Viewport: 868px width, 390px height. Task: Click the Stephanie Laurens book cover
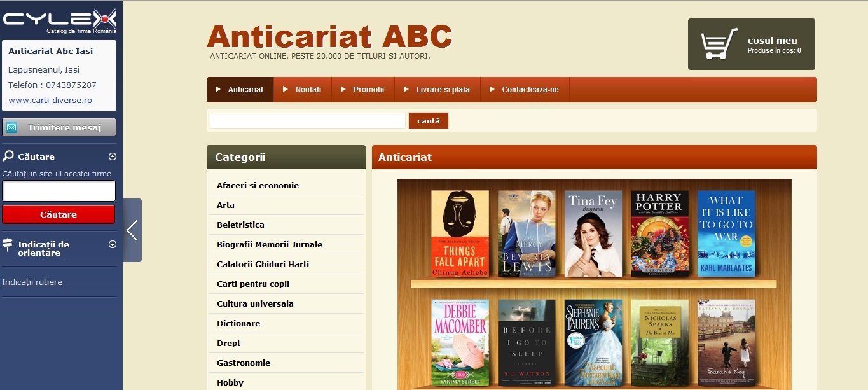(x=593, y=343)
